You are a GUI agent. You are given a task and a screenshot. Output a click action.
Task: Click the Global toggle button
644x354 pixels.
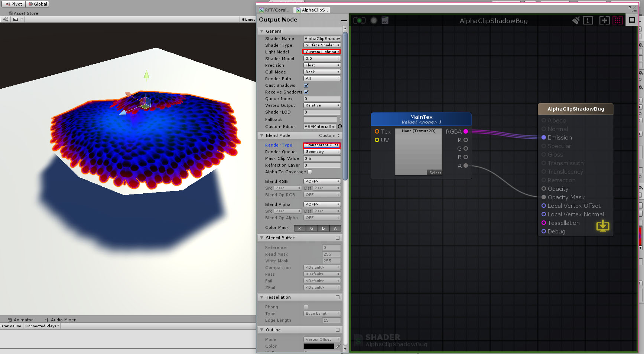click(x=38, y=4)
